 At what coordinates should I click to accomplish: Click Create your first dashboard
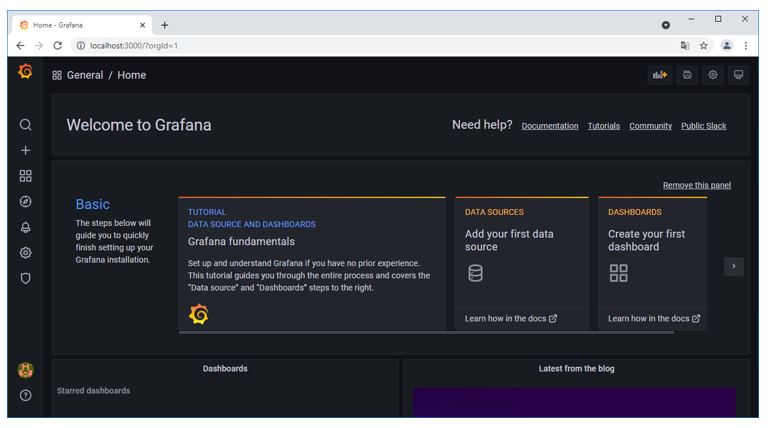point(646,241)
